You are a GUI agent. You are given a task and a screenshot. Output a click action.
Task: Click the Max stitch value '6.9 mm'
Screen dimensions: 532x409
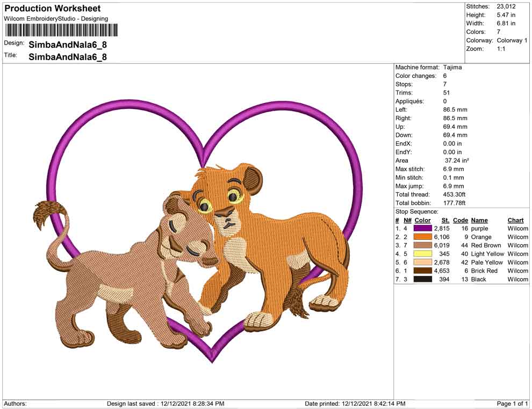[454, 169]
